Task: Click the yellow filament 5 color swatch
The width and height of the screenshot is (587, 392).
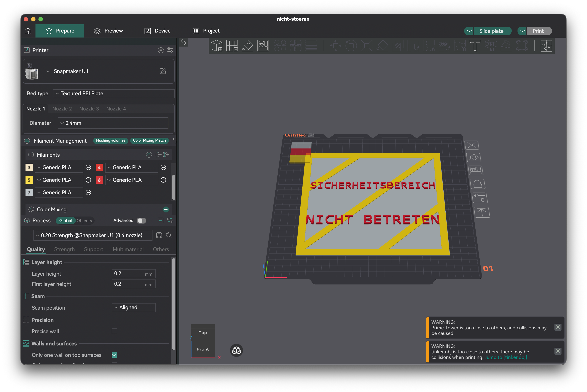Action: click(29, 180)
